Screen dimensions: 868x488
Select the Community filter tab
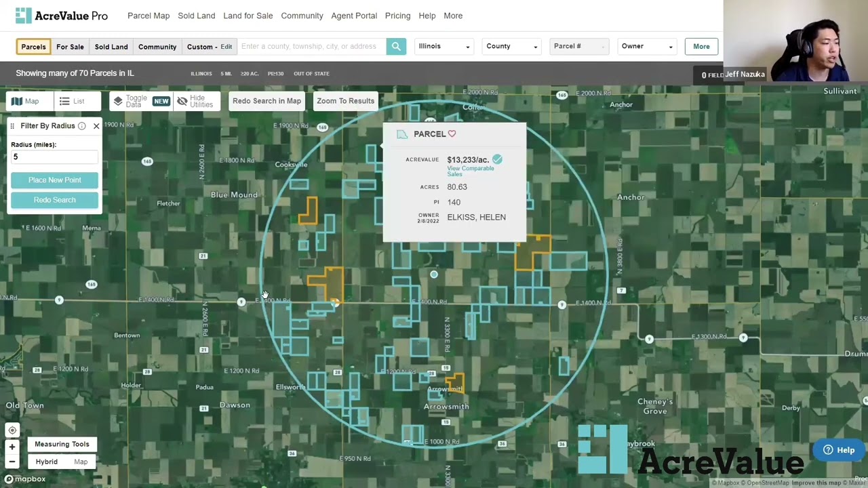tap(157, 47)
